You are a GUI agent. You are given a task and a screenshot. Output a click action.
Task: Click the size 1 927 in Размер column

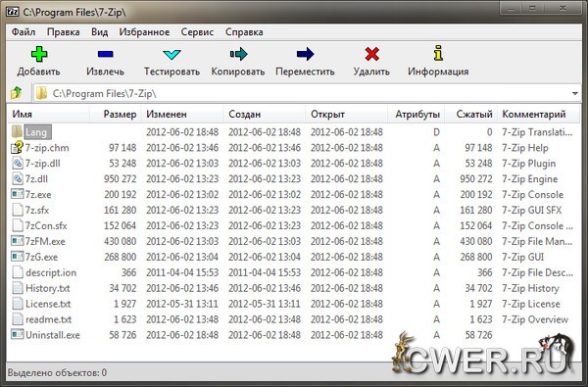124,304
